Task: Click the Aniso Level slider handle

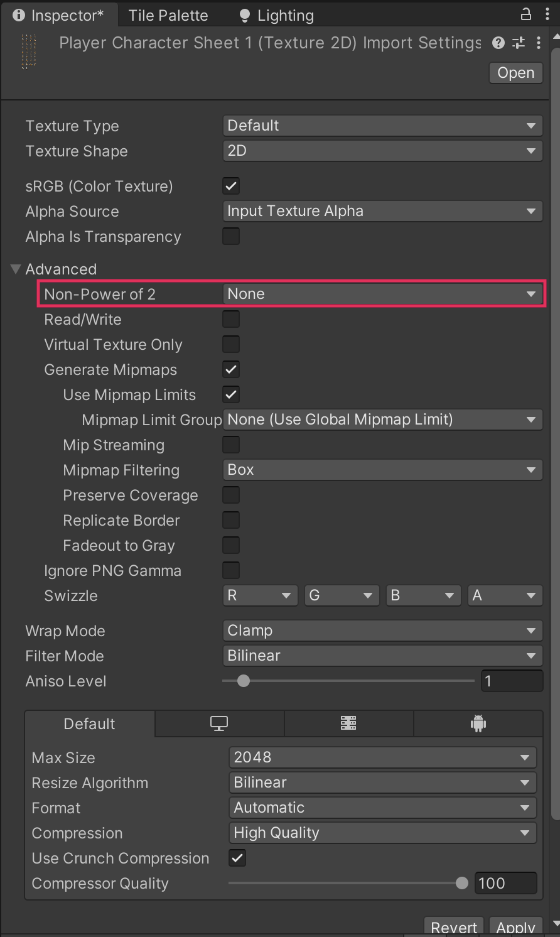Action: point(244,681)
